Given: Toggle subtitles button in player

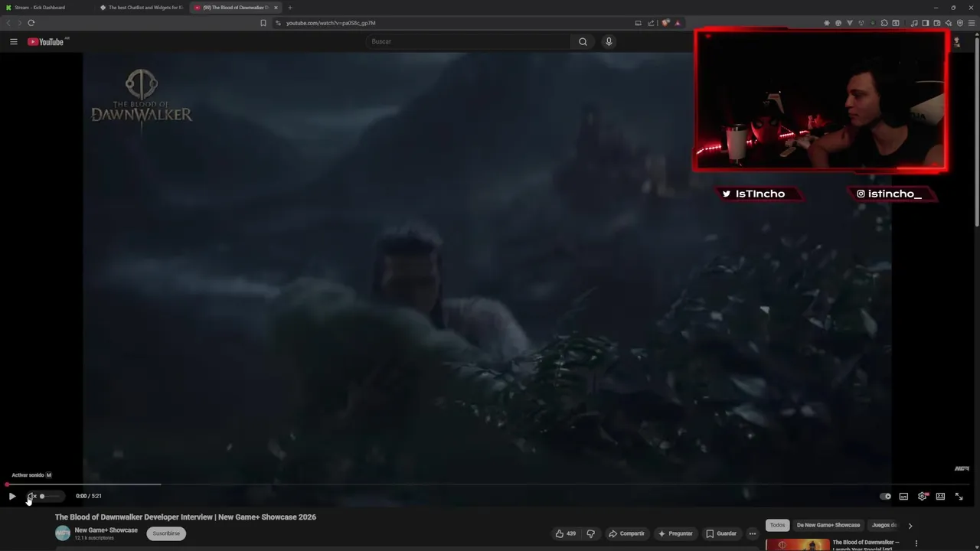Looking at the screenshot, I should click(x=903, y=497).
